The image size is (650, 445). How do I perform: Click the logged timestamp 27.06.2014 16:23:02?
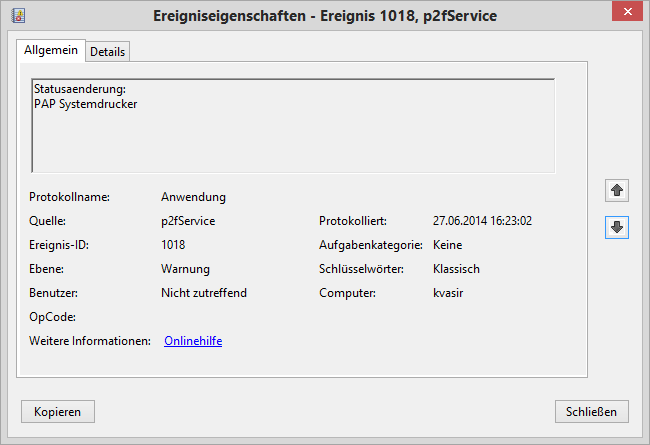482,221
